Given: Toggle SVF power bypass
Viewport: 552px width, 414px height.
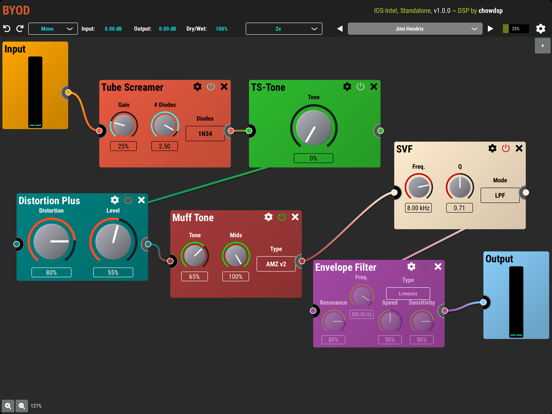Looking at the screenshot, I should [506, 148].
